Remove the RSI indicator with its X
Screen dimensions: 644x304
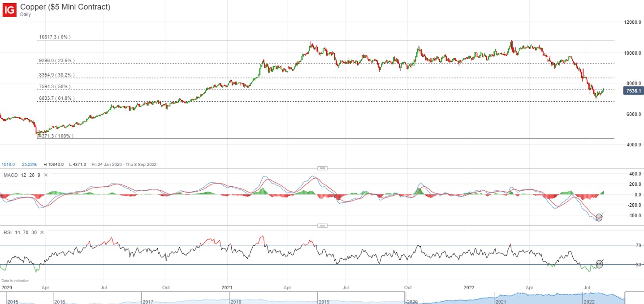42,232
